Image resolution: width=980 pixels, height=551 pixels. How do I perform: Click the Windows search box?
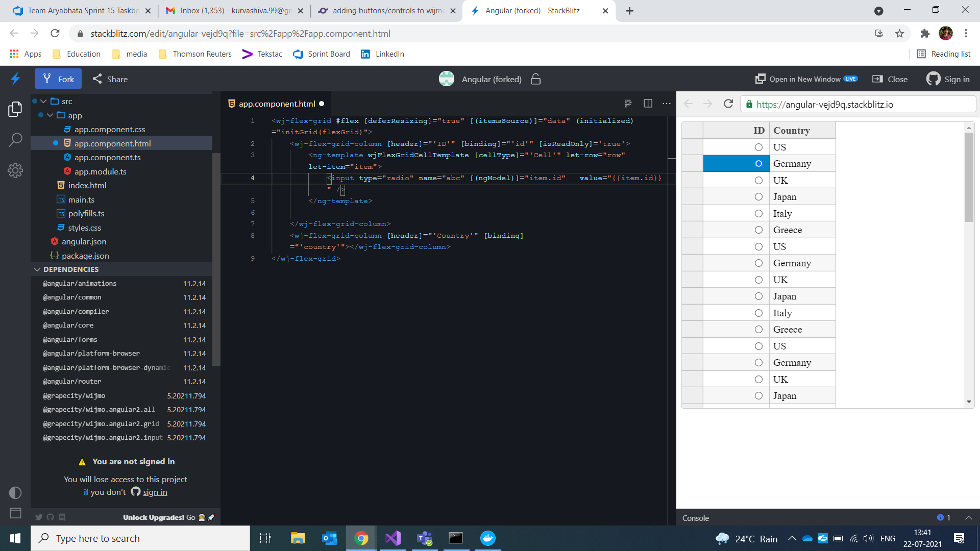point(140,538)
